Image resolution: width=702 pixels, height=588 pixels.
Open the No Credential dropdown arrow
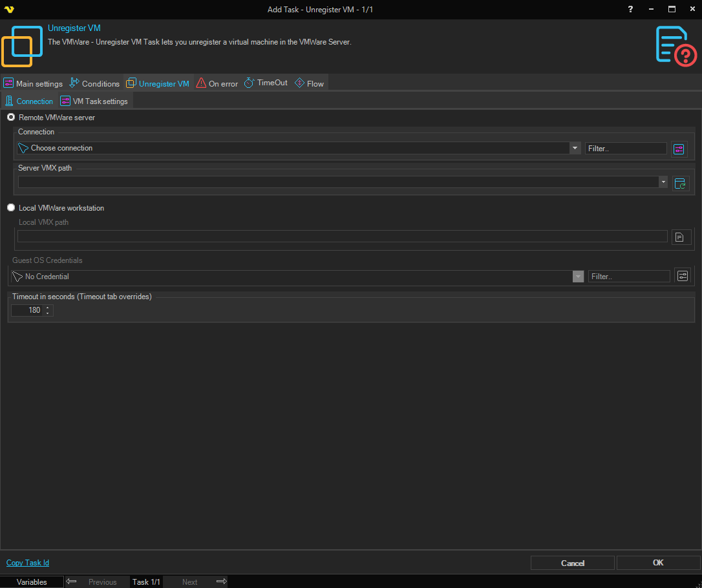577,277
